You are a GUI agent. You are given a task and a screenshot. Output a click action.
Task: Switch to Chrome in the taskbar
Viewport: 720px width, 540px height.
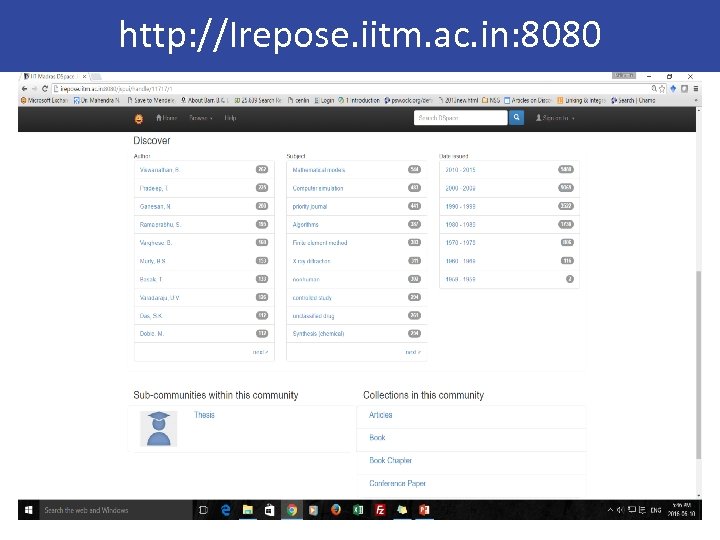coord(292,510)
